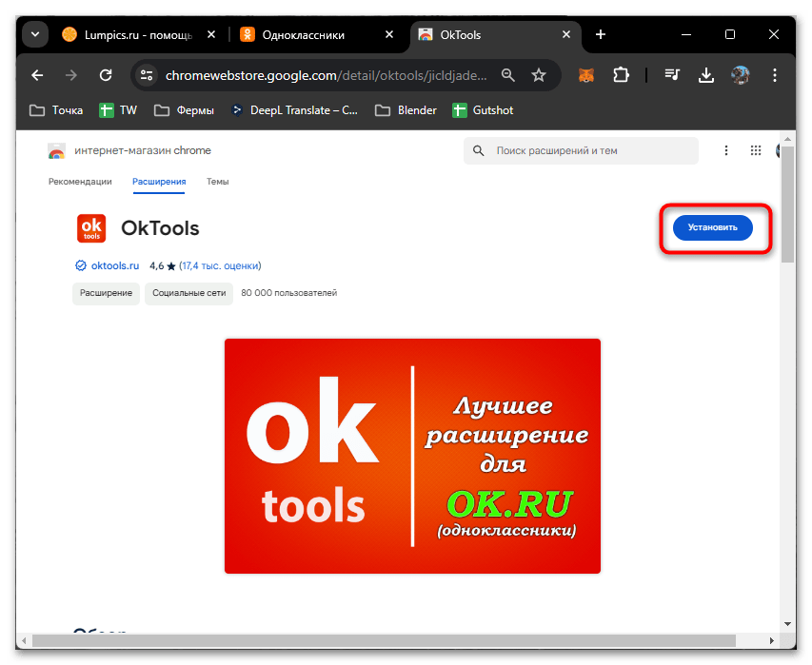Bookmark the page using the star icon
Screen dimensions: 812x665
tap(540, 74)
